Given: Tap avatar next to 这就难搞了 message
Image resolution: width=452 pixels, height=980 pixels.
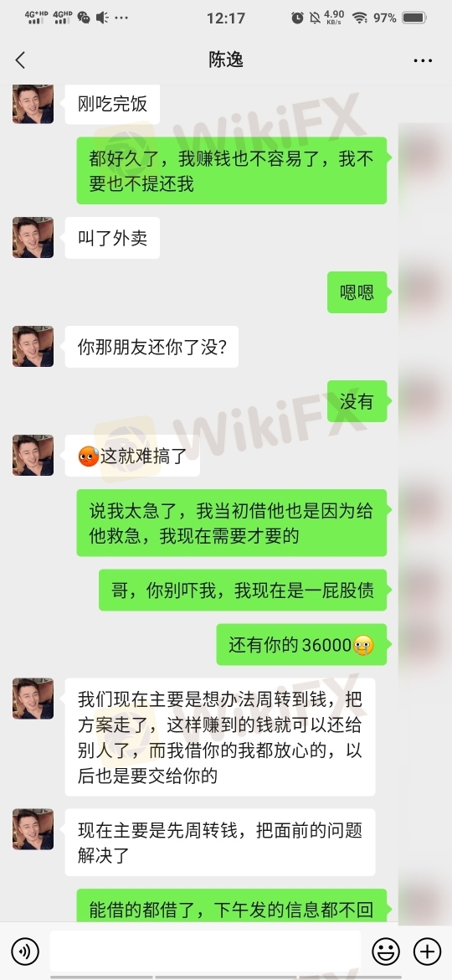Looking at the screenshot, I should point(33,455).
